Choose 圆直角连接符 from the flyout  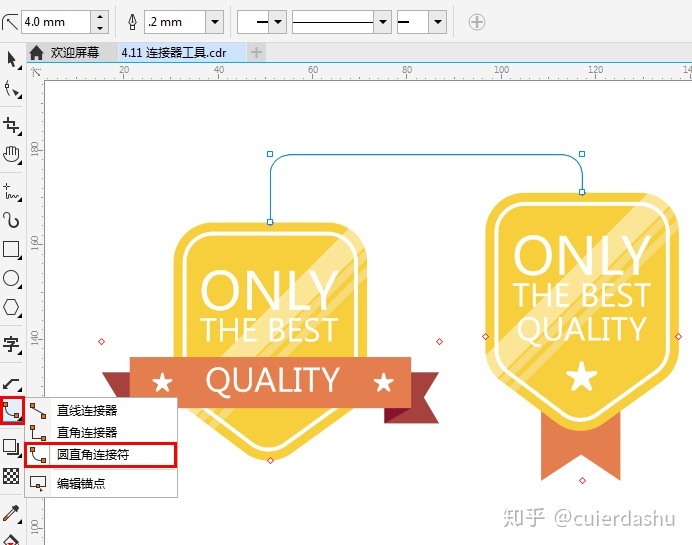click(x=101, y=455)
